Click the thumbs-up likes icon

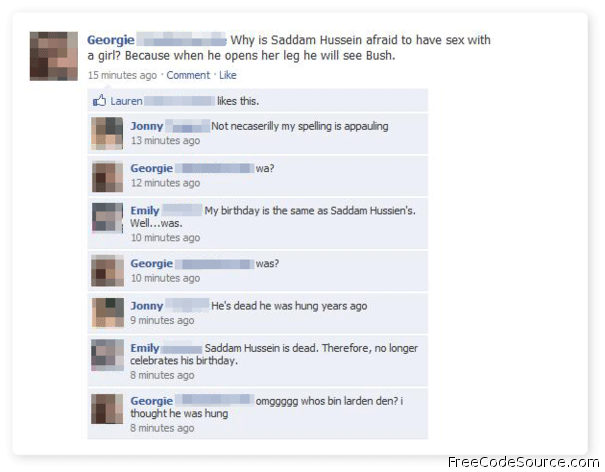click(99, 101)
